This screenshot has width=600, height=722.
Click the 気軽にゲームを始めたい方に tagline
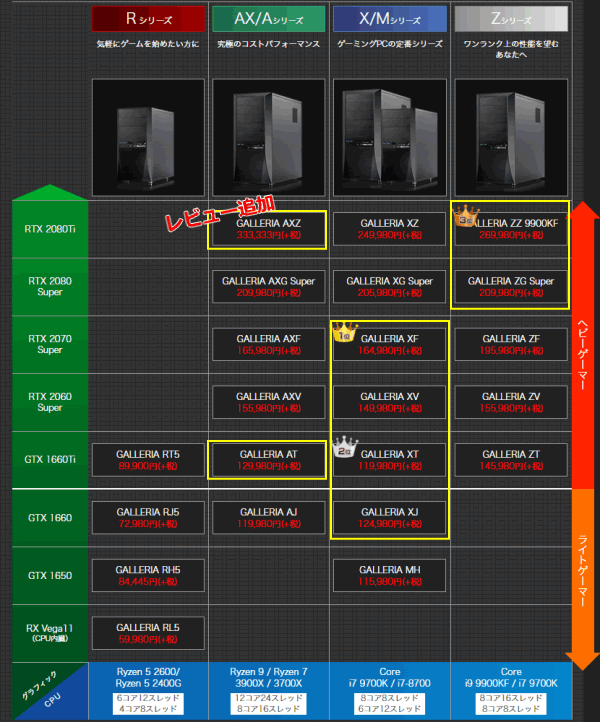point(148,44)
